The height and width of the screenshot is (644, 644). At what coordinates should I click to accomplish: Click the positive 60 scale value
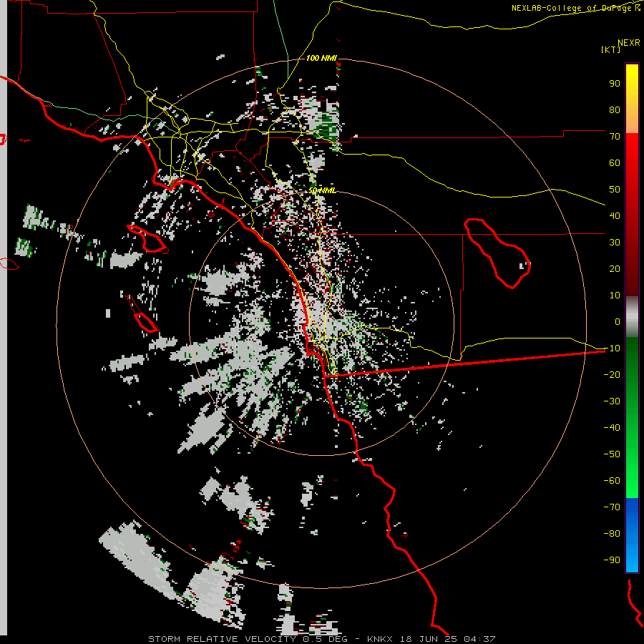(x=615, y=163)
